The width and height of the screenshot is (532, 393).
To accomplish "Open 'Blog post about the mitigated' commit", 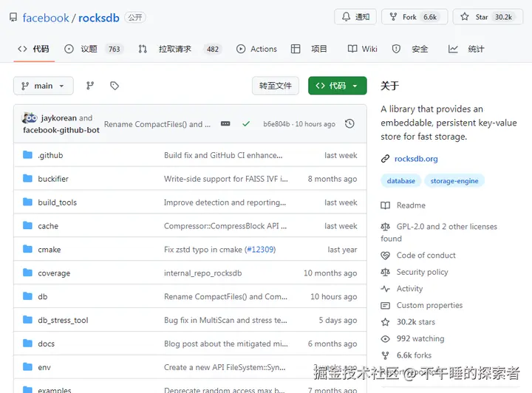I will [x=226, y=344].
